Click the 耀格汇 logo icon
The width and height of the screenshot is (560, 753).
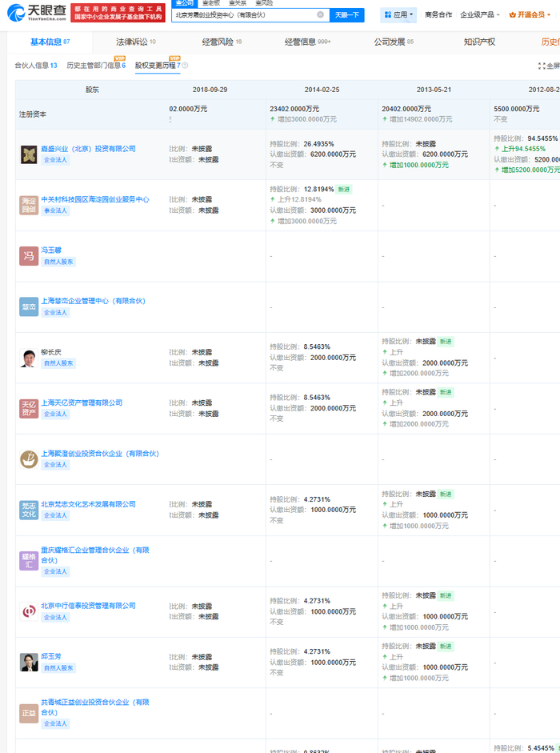coord(29,561)
